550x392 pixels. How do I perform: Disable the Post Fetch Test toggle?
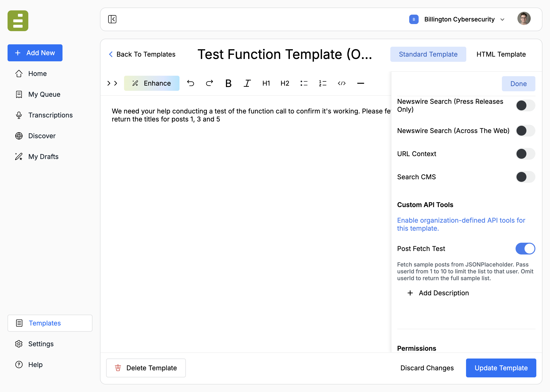pyautogui.click(x=525, y=249)
